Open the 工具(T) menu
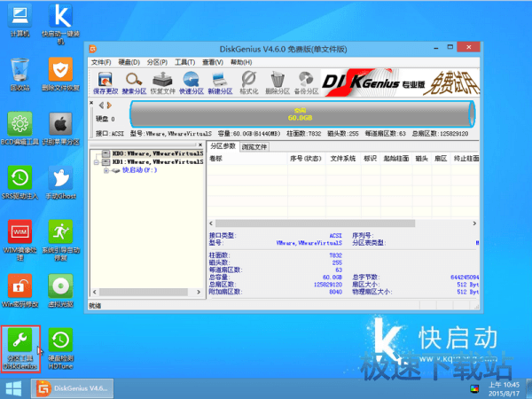This screenshot has width=532, height=399. [x=185, y=62]
